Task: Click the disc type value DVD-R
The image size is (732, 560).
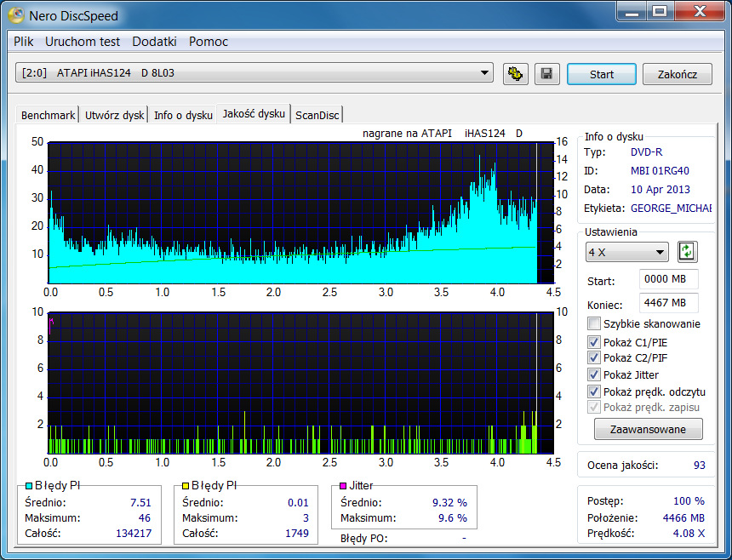Action: (x=646, y=152)
